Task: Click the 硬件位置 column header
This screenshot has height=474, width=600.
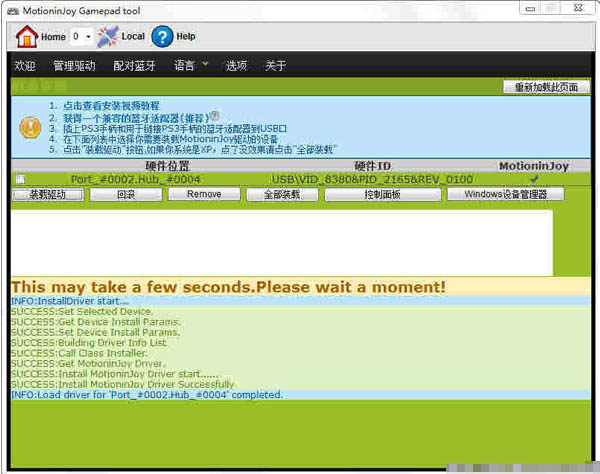Action: coord(167,166)
